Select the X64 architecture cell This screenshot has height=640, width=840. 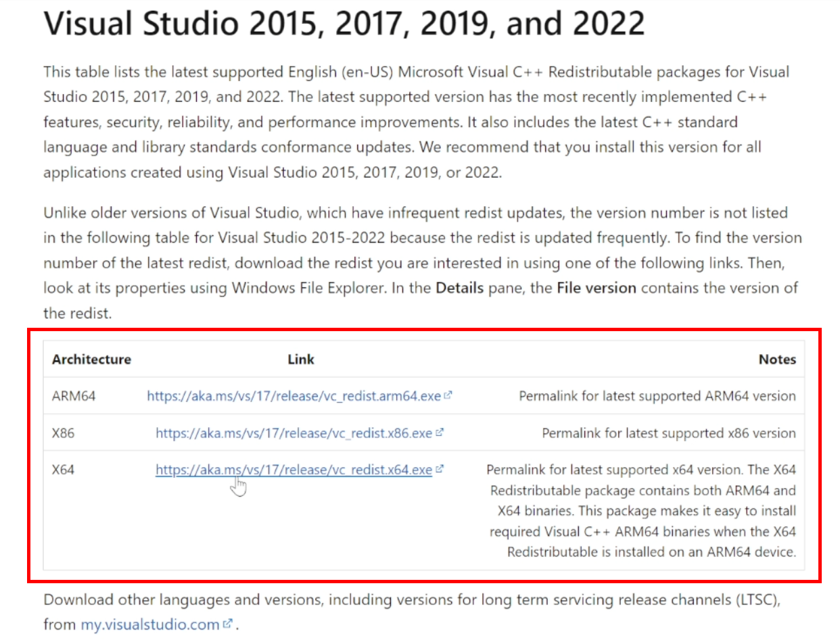[x=63, y=470]
